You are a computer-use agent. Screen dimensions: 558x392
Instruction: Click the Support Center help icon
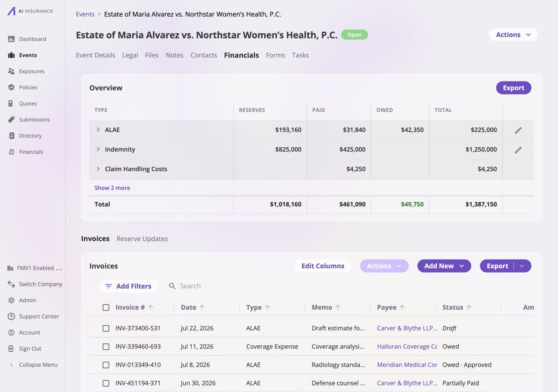coord(11,317)
